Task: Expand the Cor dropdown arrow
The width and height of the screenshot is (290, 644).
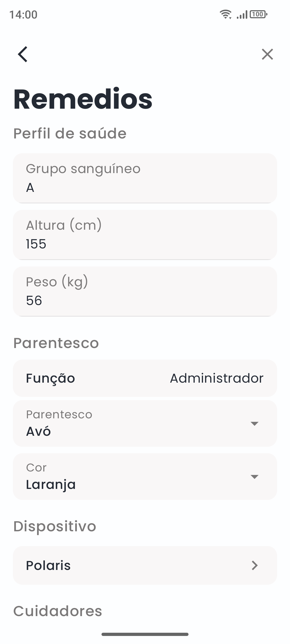Action: click(254, 477)
